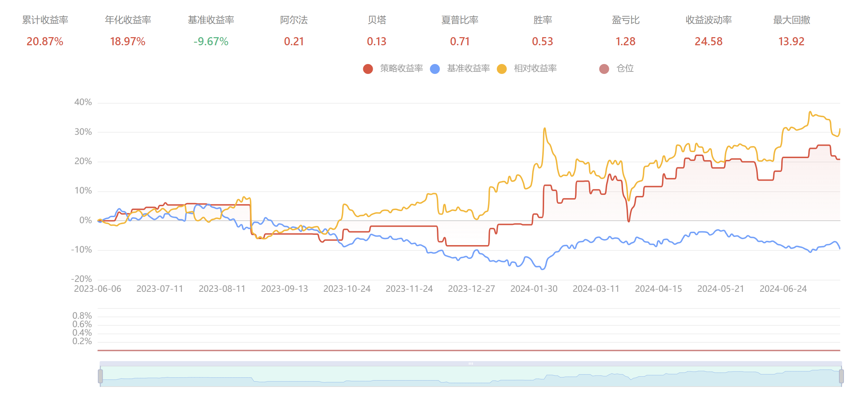Click the 2024-01-30 date axis label
The height and width of the screenshot is (394, 868).
pyautogui.click(x=534, y=289)
